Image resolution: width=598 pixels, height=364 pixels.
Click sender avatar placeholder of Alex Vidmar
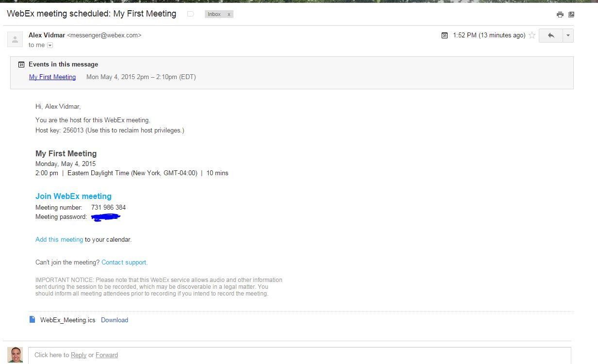pos(15,39)
